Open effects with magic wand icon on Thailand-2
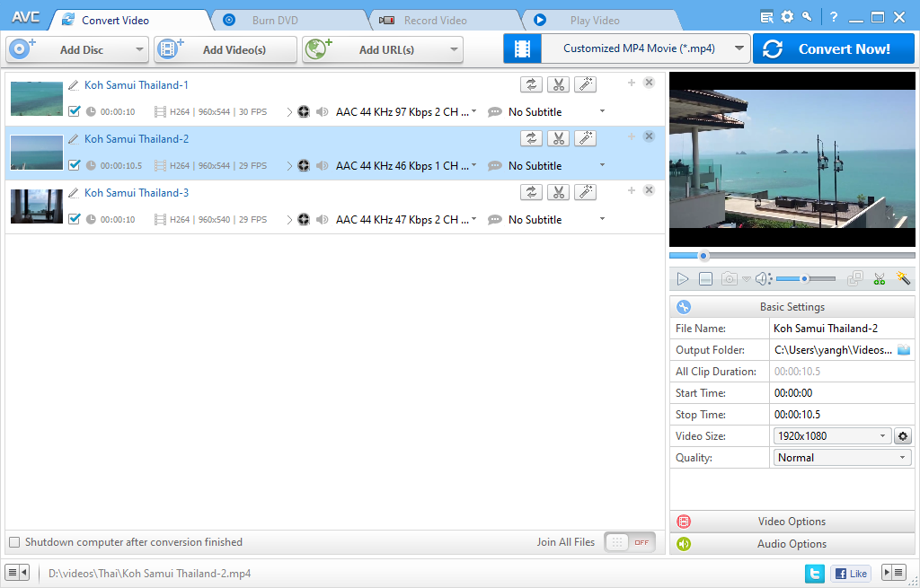The image size is (920, 588). pos(585,138)
